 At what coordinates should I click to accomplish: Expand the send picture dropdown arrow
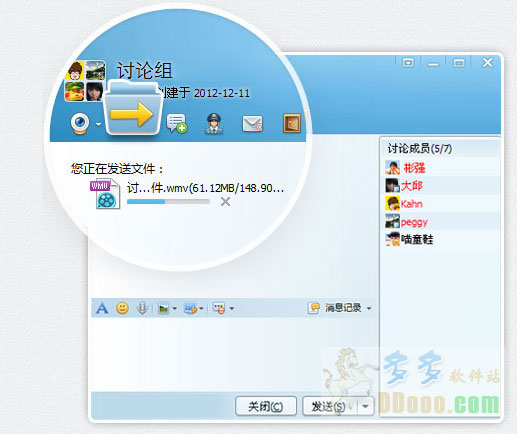[175, 309]
